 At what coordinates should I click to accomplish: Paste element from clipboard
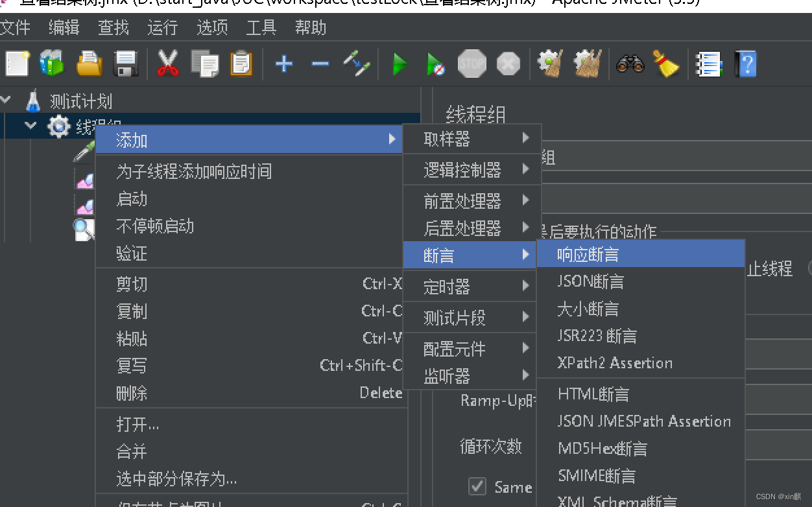(x=241, y=63)
